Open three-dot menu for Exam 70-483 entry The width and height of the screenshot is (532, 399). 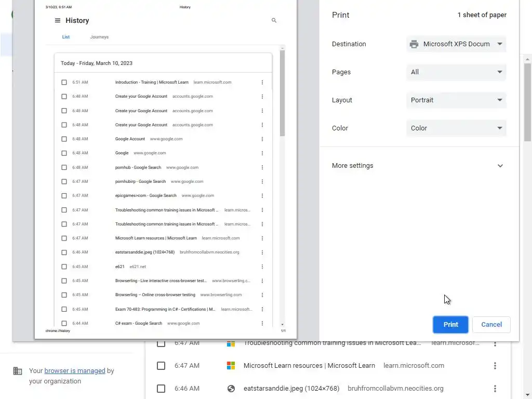click(262, 309)
